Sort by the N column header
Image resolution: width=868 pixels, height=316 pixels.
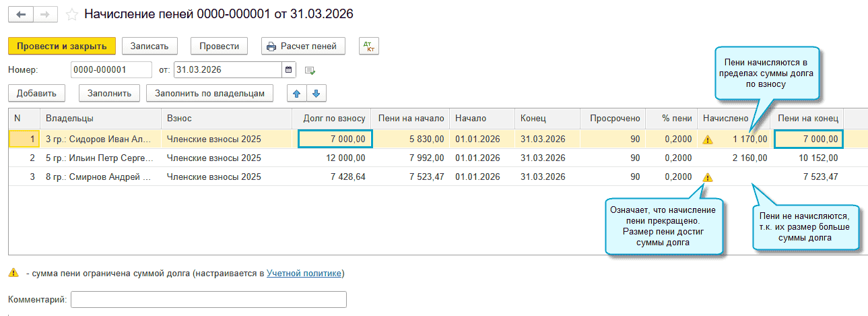coord(24,118)
